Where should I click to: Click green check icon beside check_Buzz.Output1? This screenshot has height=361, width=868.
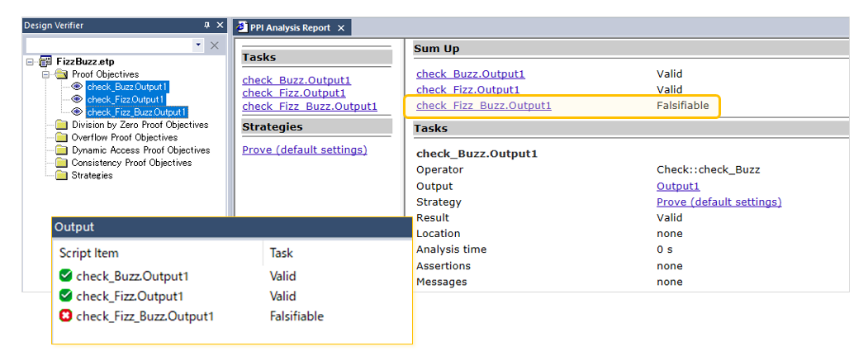click(x=66, y=276)
